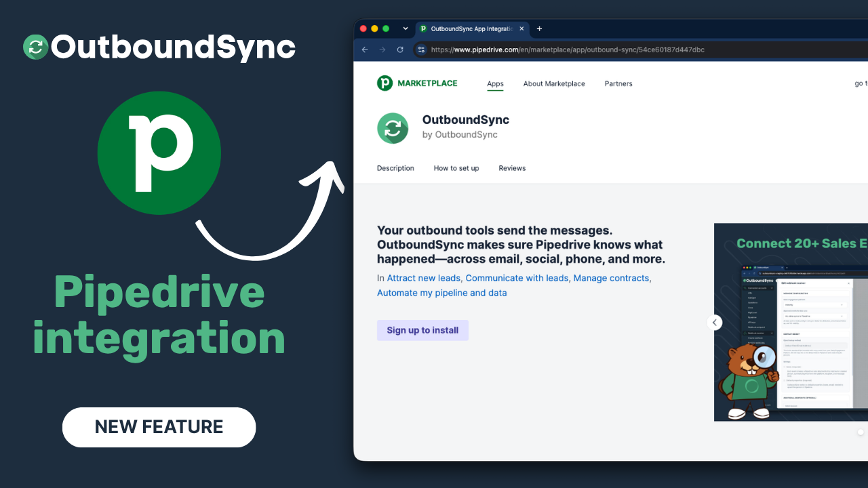Reload the Pipedrive marketplace page

pyautogui.click(x=400, y=49)
